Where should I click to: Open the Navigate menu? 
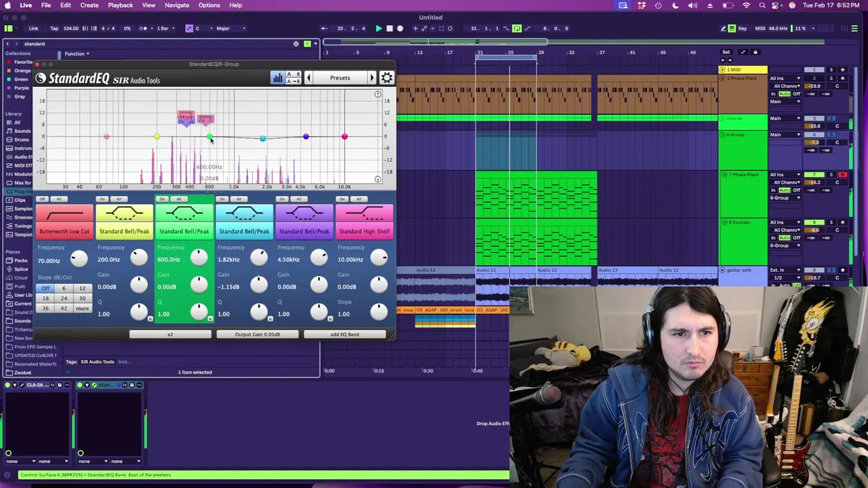pyautogui.click(x=177, y=5)
